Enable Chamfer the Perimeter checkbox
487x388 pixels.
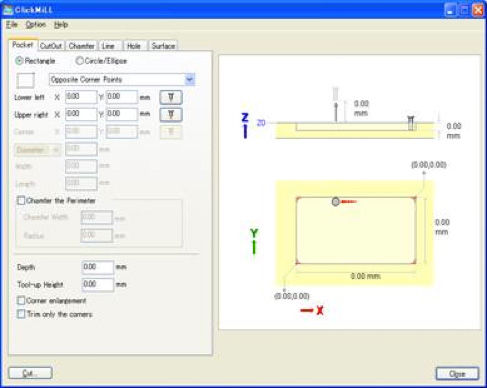[21, 201]
